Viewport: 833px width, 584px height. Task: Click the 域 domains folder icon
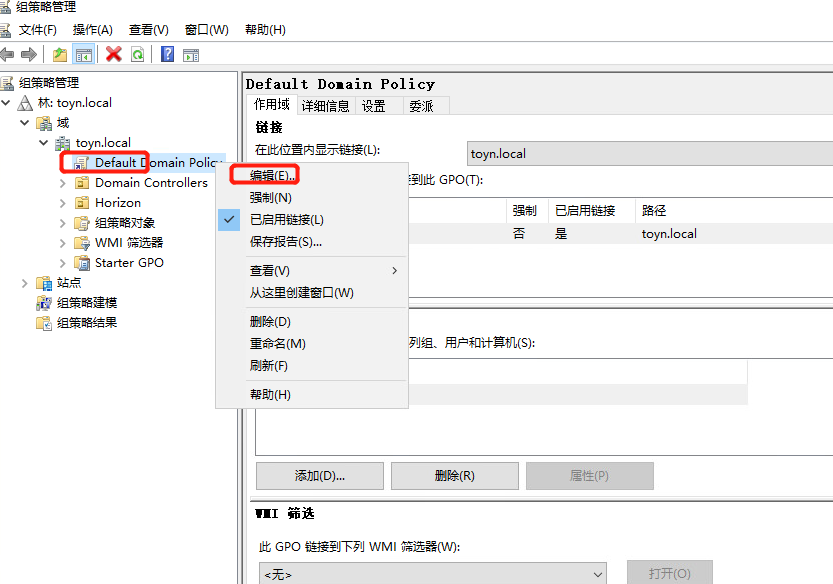pyautogui.click(x=44, y=123)
